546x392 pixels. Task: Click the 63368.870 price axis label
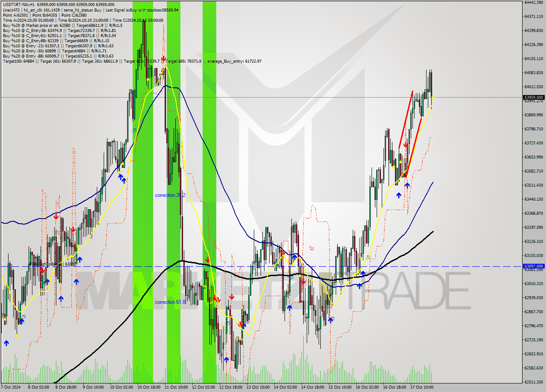point(534,213)
